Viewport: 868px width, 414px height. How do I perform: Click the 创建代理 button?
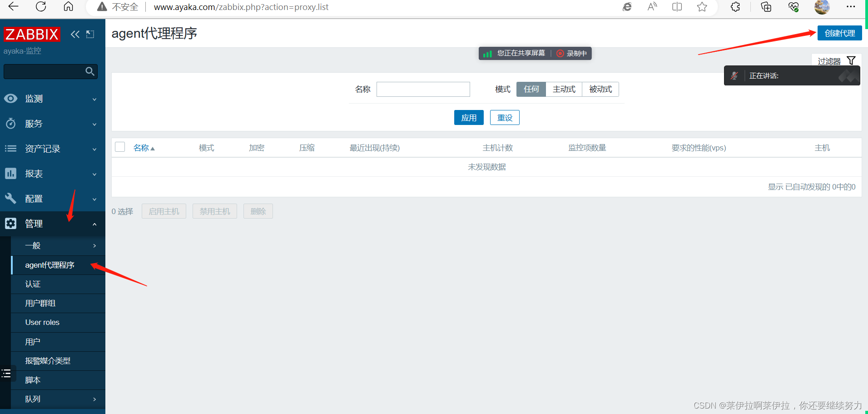click(x=839, y=33)
